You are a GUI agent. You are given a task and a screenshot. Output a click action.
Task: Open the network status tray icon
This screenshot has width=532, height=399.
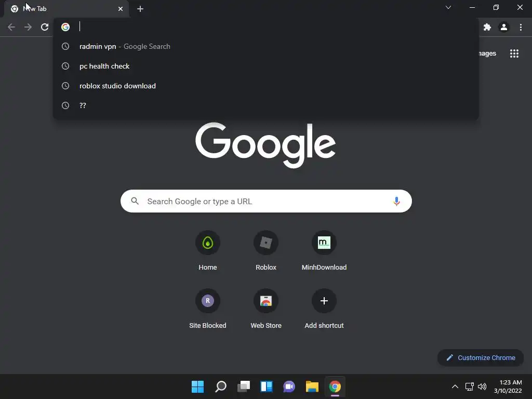[469, 387]
